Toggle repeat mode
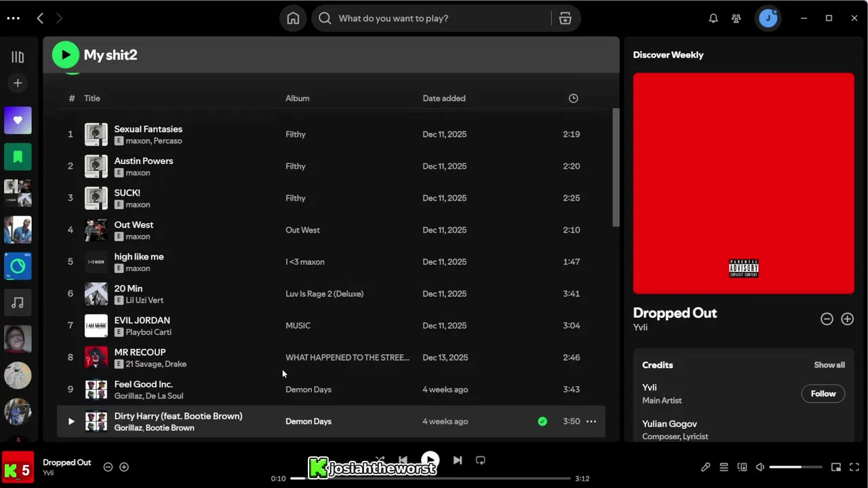 [x=480, y=460]
